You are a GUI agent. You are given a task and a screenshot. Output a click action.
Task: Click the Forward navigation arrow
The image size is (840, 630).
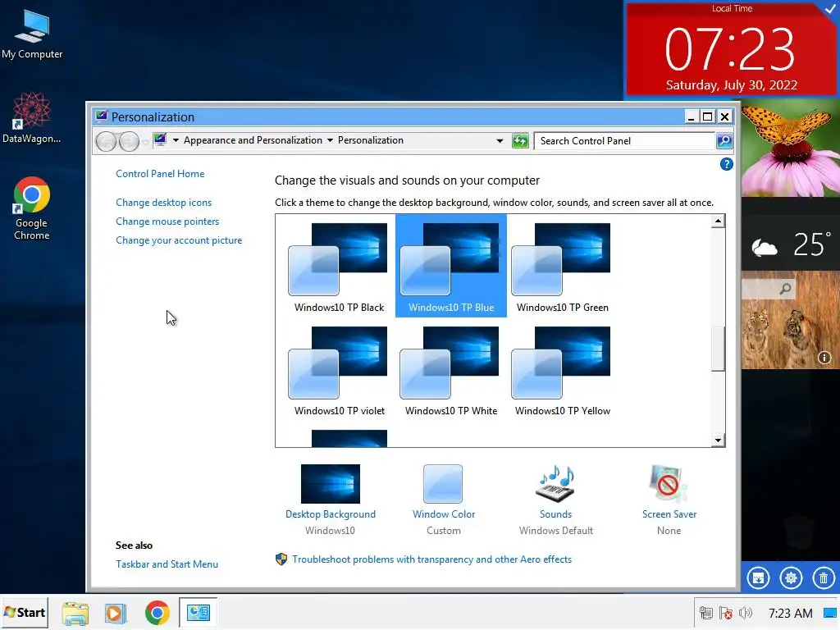click(x=129, y=141)
